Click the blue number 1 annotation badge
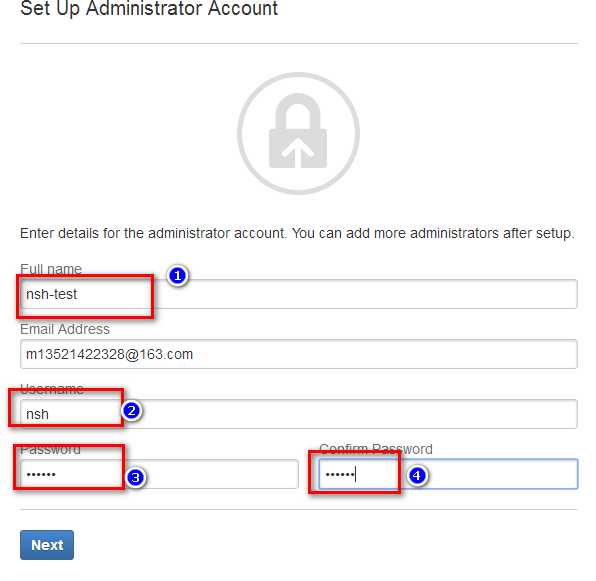The width and height of the screenshot is (596, 581). (x=178, y=275)
